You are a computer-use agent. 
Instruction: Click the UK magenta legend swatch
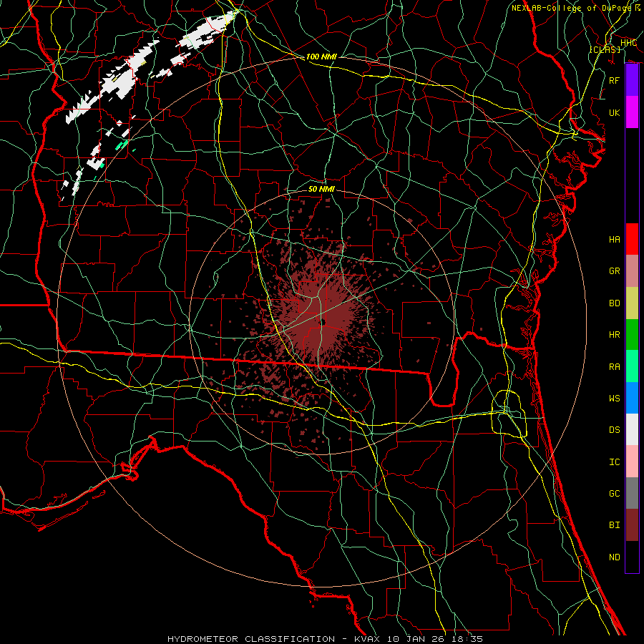[x=632, y=112]
